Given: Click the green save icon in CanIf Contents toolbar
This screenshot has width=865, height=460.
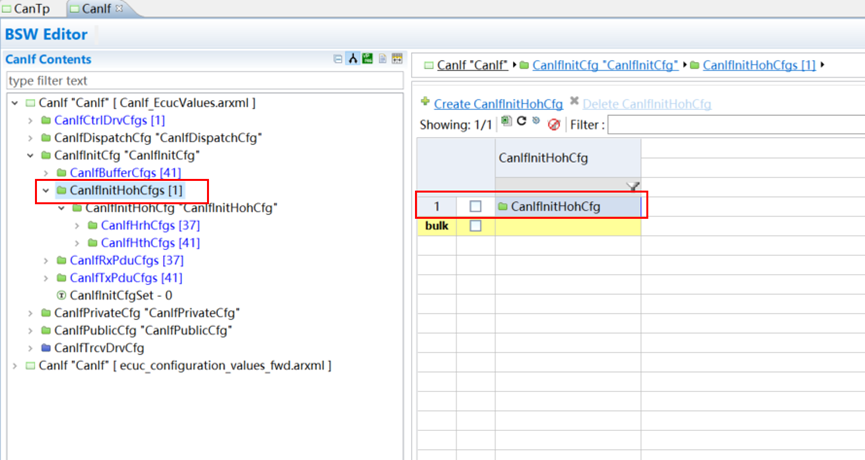Looking at the screenshot, I should (x=368, y=60).
